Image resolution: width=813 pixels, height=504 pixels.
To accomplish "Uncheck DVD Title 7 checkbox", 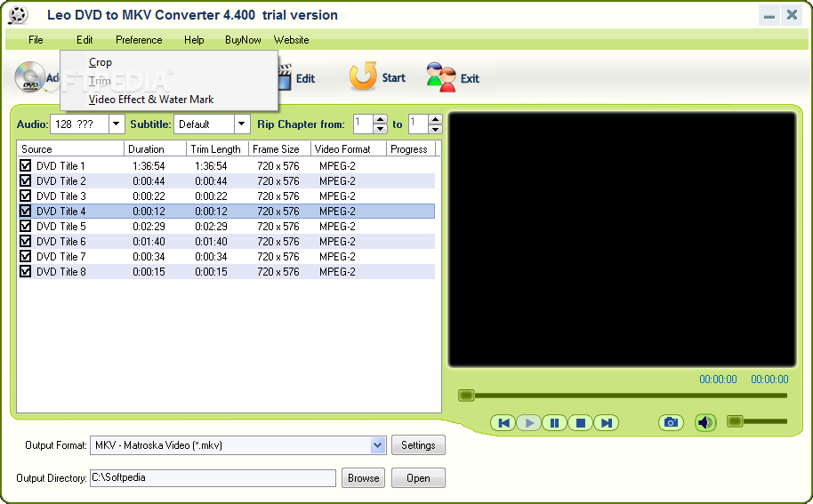I will tap(26, 256).
